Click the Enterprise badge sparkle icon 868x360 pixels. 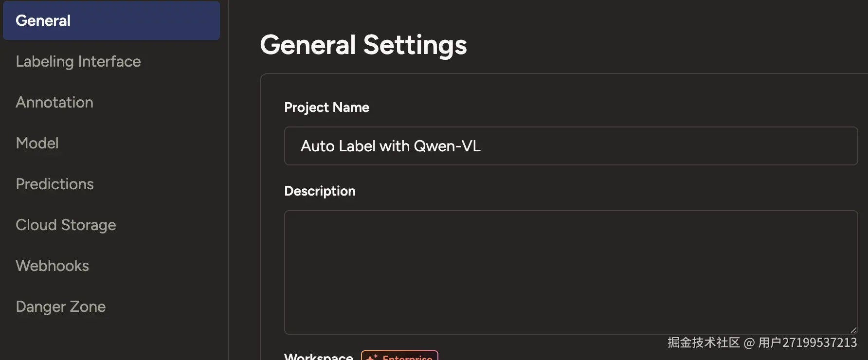(x=372, y=358)
